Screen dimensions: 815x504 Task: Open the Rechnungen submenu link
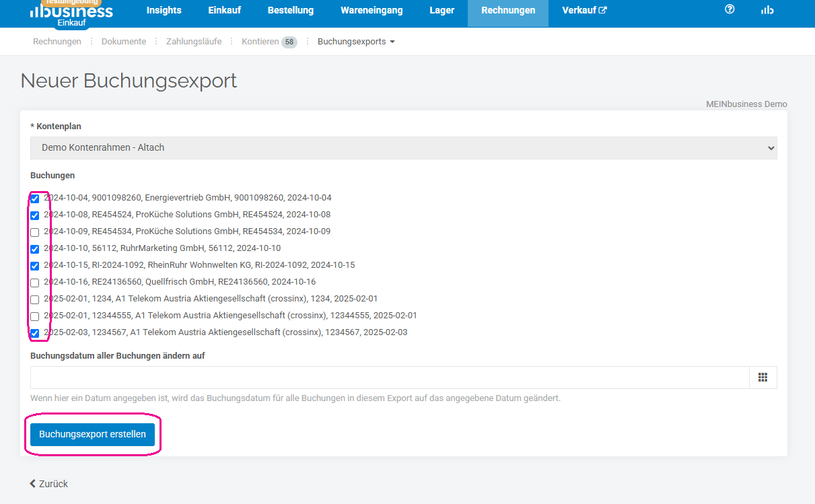57,42
